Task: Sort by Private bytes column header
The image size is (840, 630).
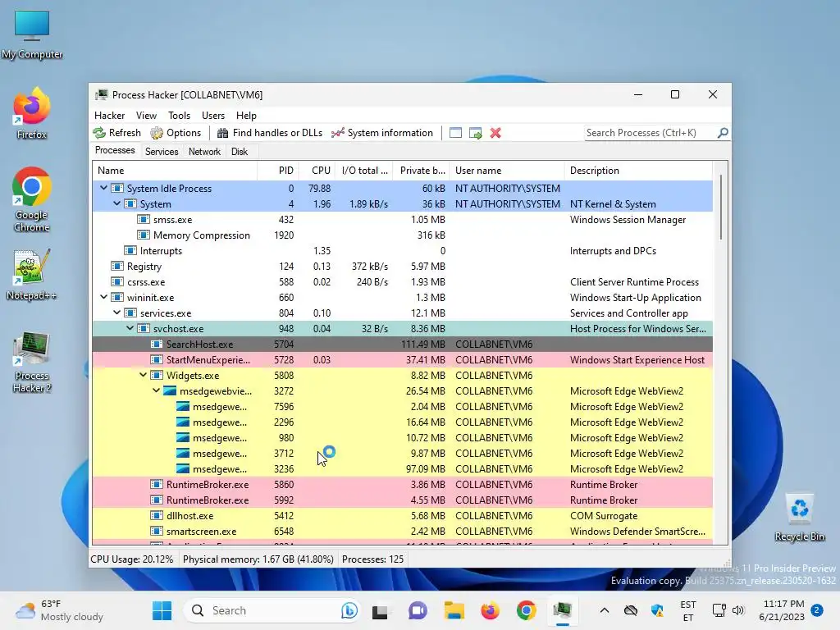Action: [x=422, y=171]
